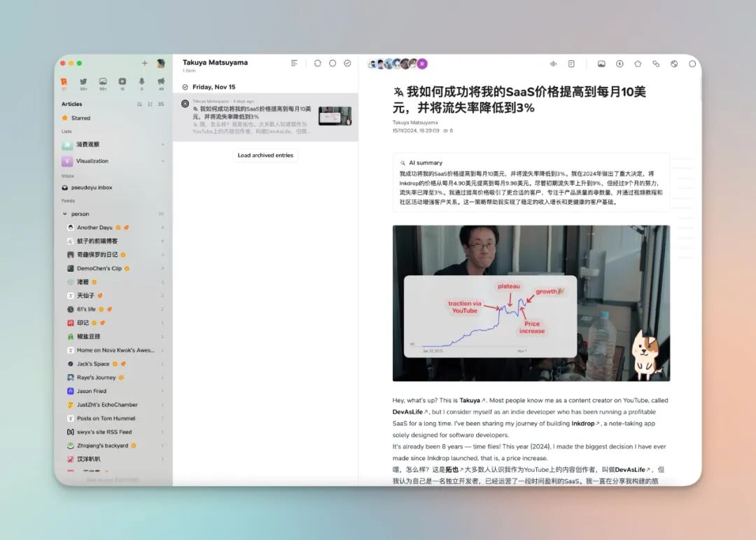The width and height of the screenshot is (756, 540).
Task: Open the Takuya link in the article body
Action: pyautogui.click(x=472, y=401)
